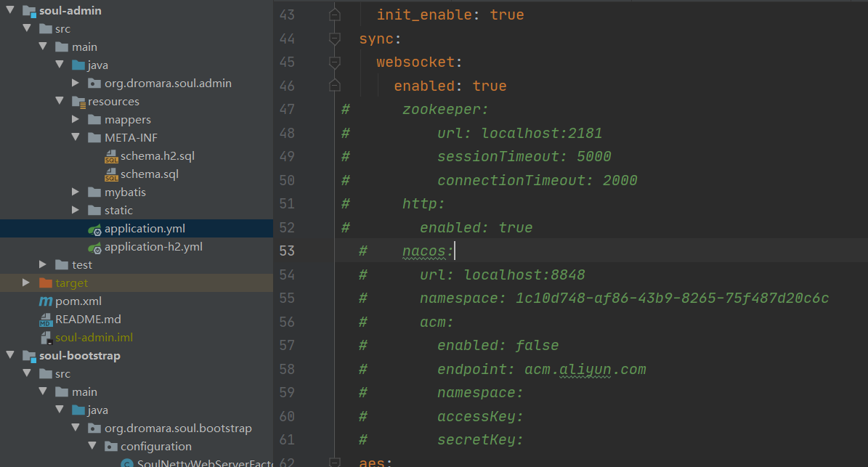868x467 pixels.
Task: Click 'url: localhost:8848' comment text
Action: click(x=502, y=275)
